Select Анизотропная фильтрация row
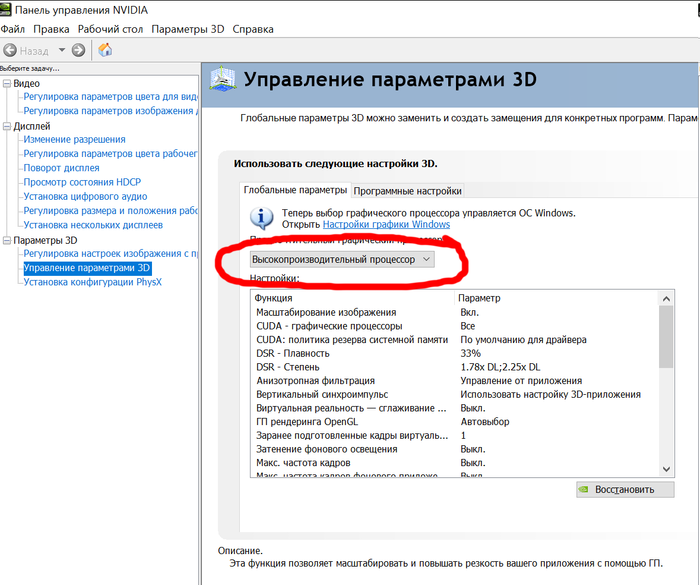 tap(455, 381)
